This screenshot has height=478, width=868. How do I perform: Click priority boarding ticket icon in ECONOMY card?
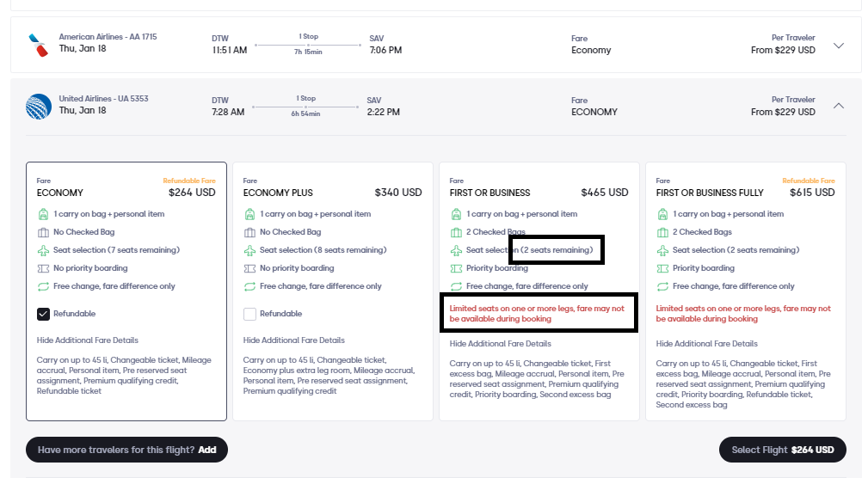click(43, 268)
